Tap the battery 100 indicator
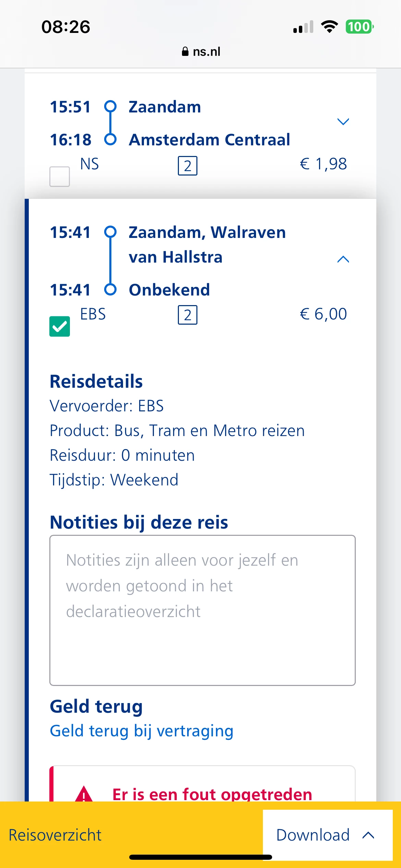Screen dimensions: 401x868 (x=359, y=26)
